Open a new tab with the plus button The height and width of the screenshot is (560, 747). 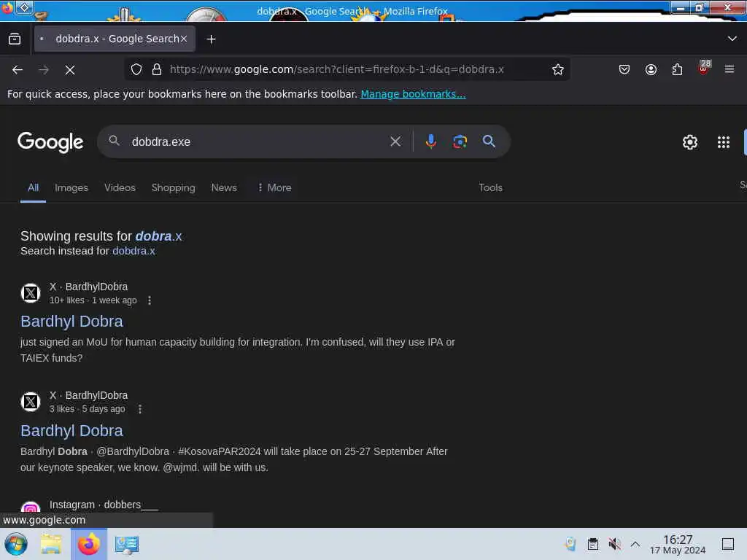pos(211,39)
